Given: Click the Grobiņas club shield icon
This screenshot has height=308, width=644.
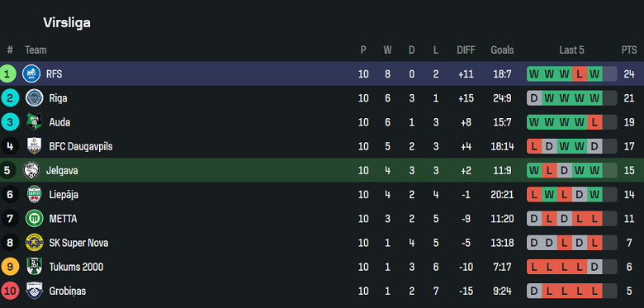Looking at the screenshot, I should point(34,291).
